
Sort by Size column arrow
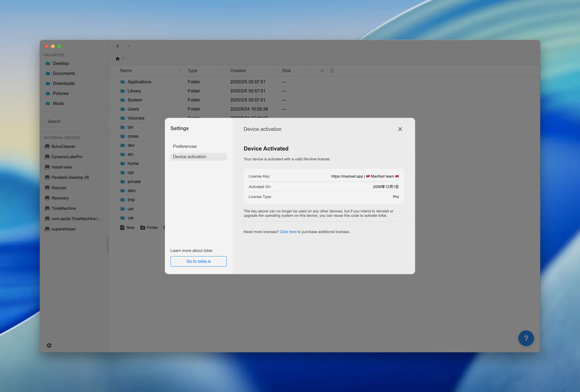click(x=310, y=71)
